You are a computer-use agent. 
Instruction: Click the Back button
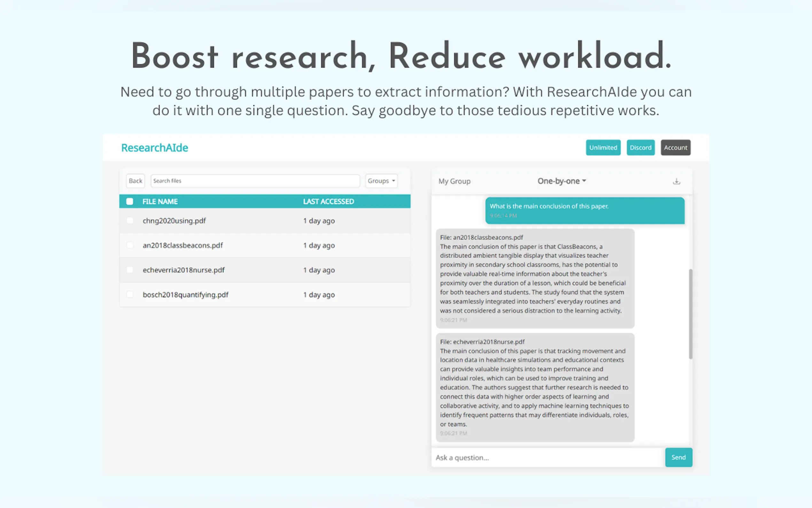click(x=135, y=181)
